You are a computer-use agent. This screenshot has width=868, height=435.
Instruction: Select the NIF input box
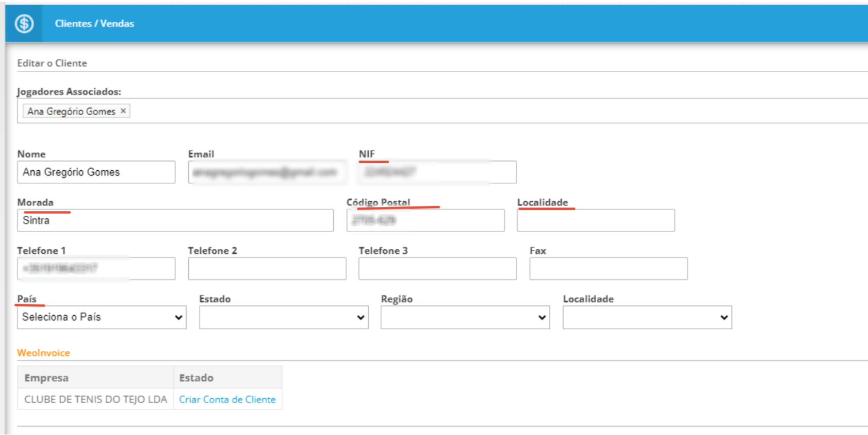tap(437, 172)
